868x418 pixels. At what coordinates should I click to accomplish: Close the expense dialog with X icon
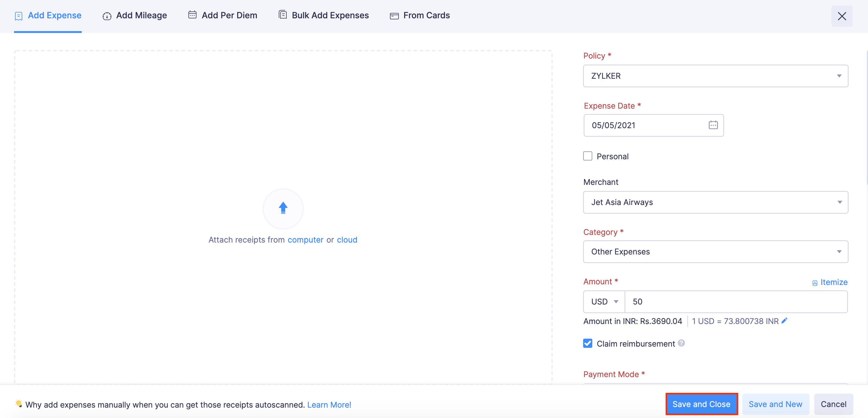pos(842,16)
